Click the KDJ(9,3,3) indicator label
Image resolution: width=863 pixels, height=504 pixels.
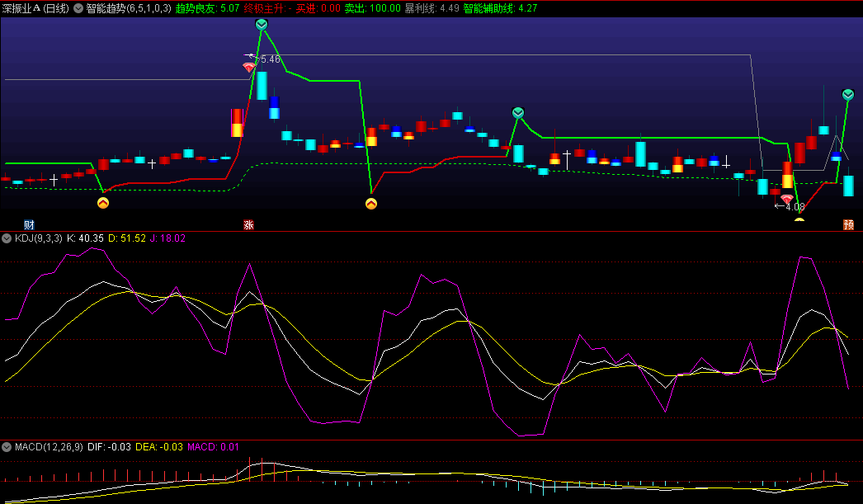38,238
